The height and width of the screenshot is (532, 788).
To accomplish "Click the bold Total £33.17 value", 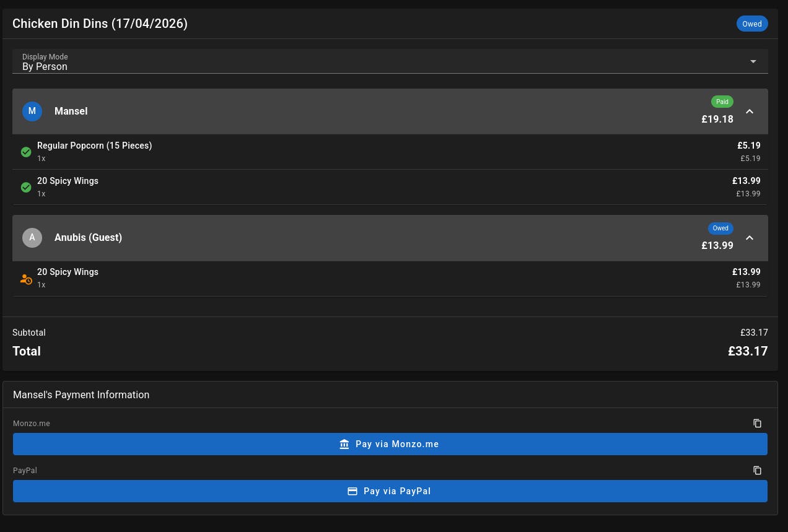I will [748, 351].
